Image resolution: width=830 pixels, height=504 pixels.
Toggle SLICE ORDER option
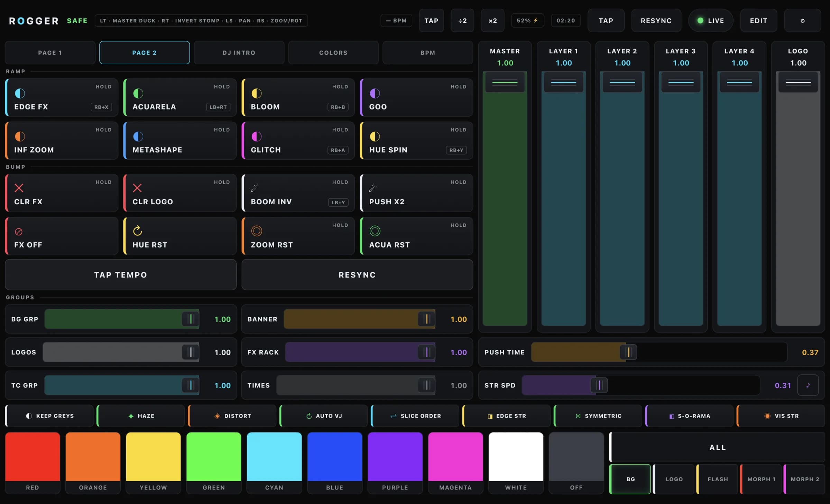415,416
